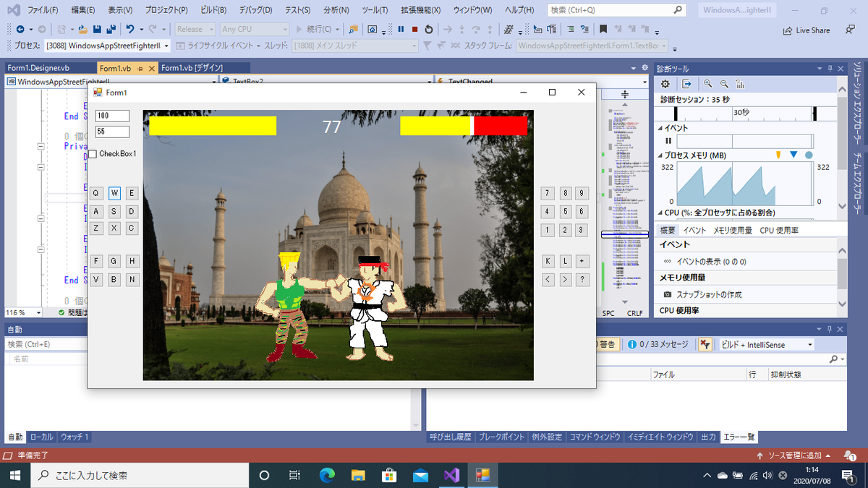Select the メモリ使用量 tab in diagnostic tools
Image resolution: width=868 pixels, height=488 pixels.
(x=732, y=231)
